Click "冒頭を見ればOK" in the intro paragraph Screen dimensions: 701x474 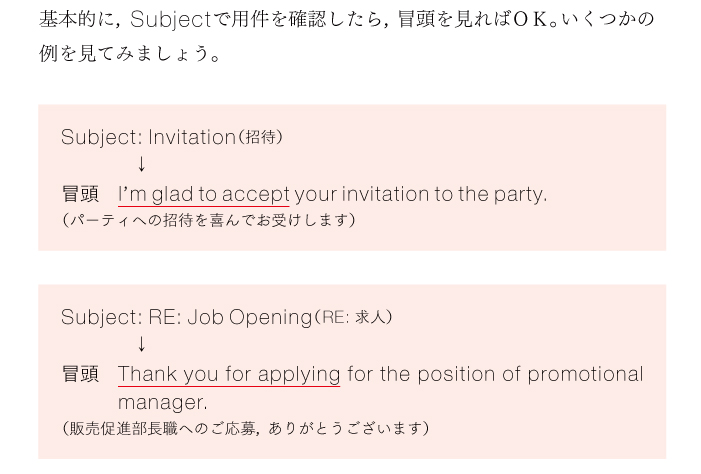473,20
